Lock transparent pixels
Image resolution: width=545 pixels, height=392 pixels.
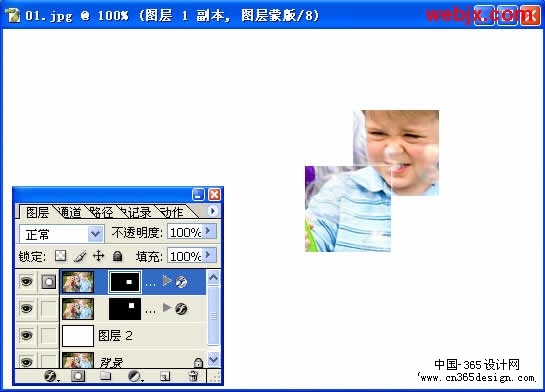click(61, 256)
